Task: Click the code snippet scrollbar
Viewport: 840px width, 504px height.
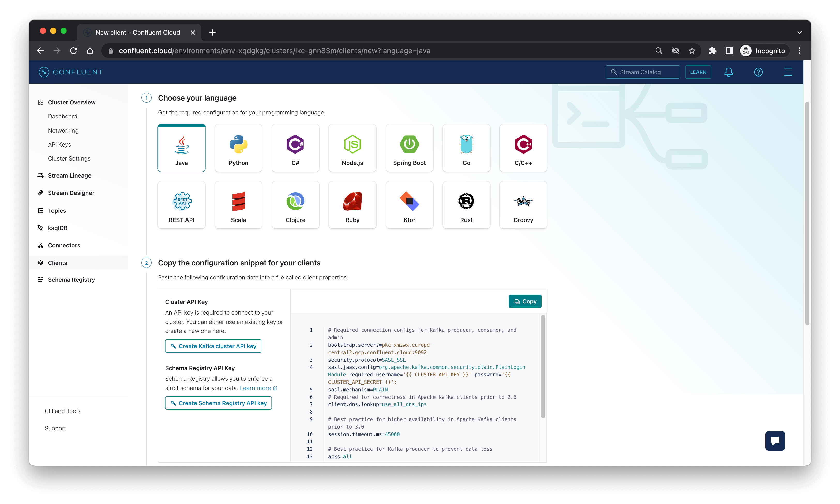Action: tap(543, 366)
